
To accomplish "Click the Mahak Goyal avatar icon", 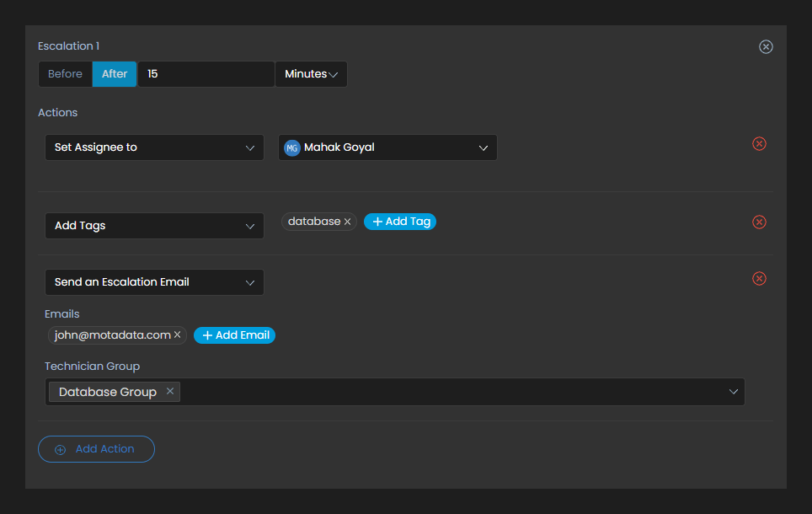I will (292, 147).
